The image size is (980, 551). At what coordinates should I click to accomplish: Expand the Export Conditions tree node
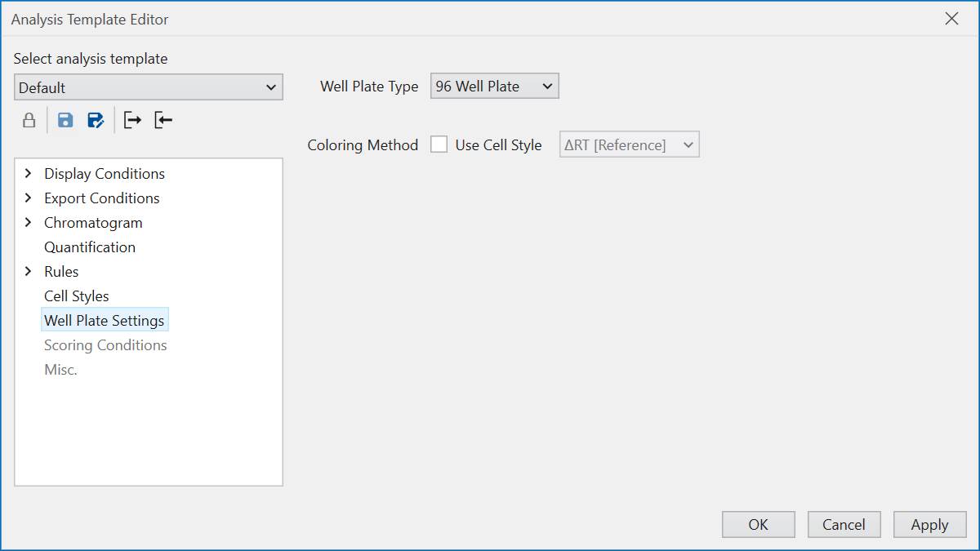pyautogui.click(x=29, y=198)
